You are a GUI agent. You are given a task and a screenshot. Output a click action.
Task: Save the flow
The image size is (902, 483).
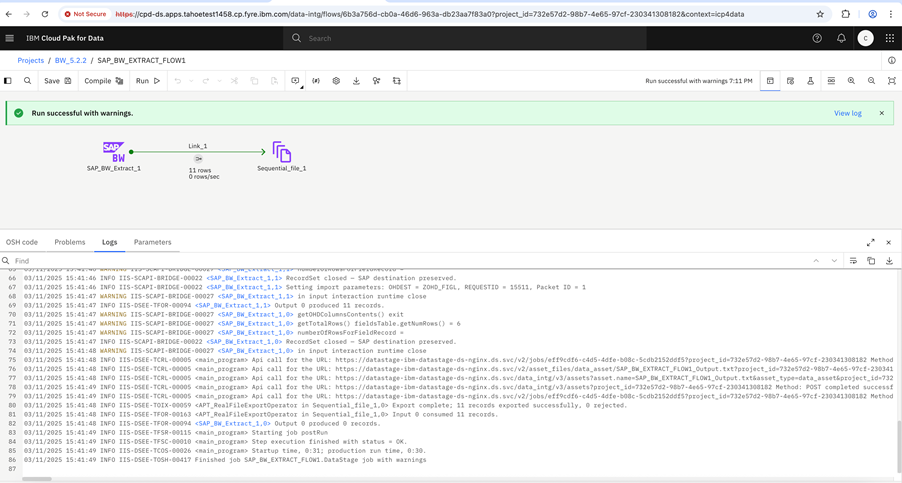click(58, 81)
